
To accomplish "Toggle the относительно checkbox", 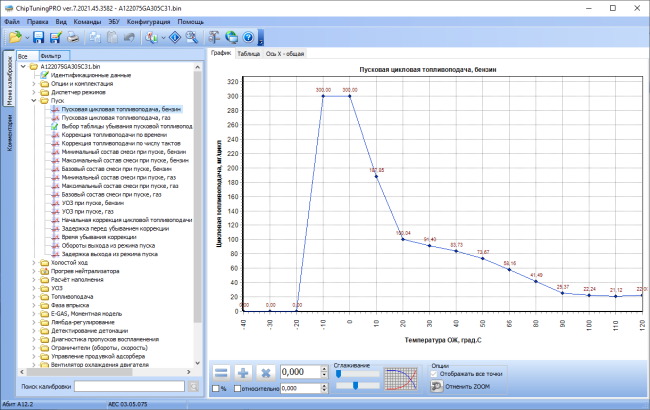I will (238, 389).
